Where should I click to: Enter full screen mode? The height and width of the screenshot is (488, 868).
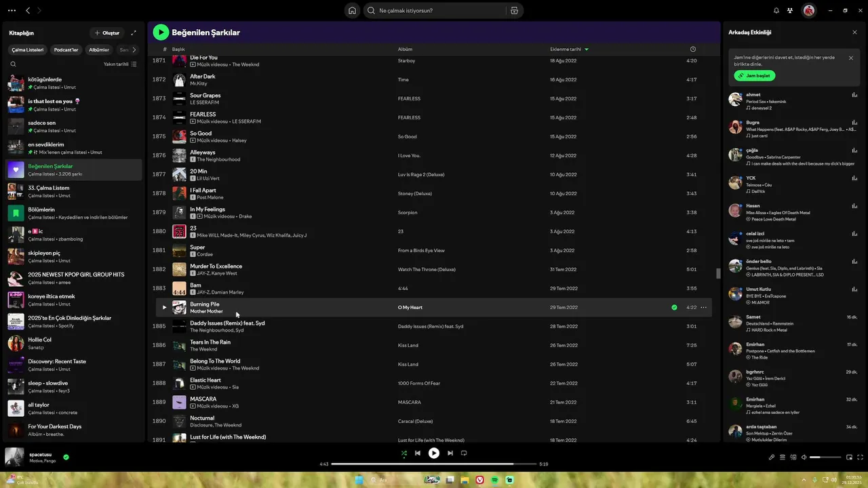[x=860, y=457]
